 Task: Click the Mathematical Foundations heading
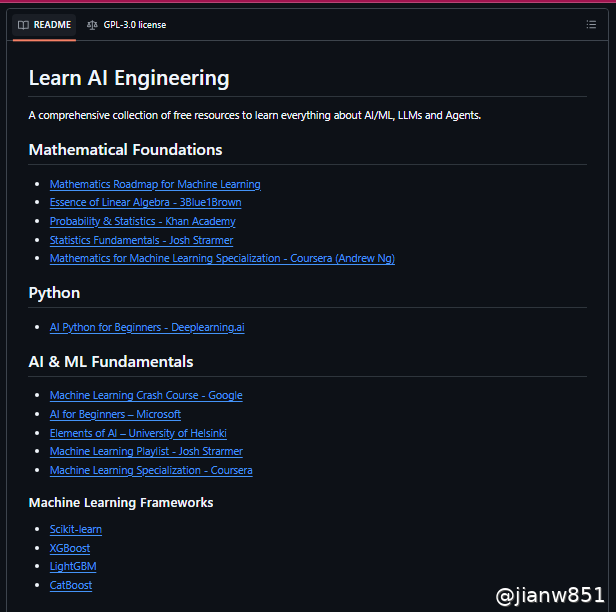click(x=125, y=150)
